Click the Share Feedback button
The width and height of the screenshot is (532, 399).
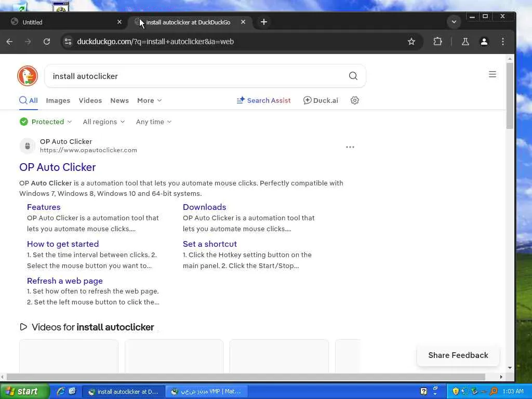coord(458,355)
